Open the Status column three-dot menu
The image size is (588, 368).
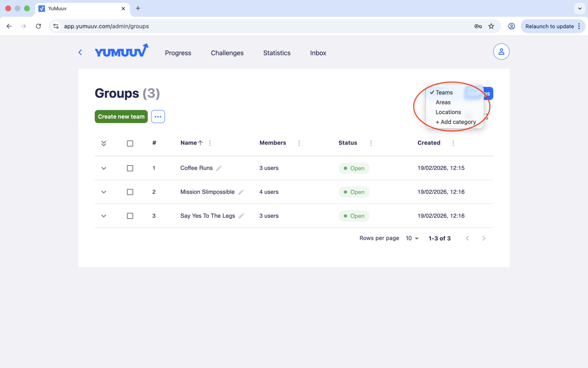click(371, 143)
